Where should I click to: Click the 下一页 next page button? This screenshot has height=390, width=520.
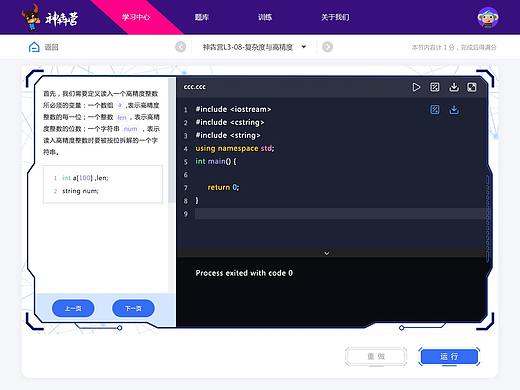click(x=133, y=308)
